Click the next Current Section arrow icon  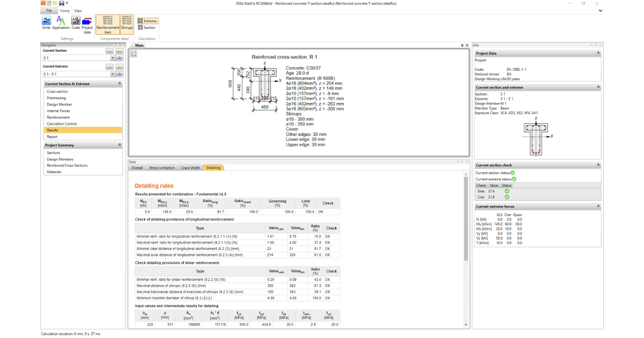pos(119,51)
